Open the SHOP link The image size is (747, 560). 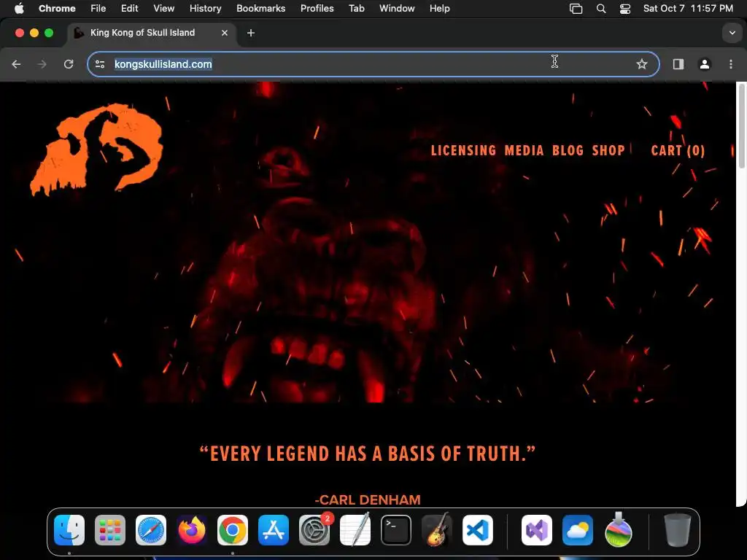608,150
